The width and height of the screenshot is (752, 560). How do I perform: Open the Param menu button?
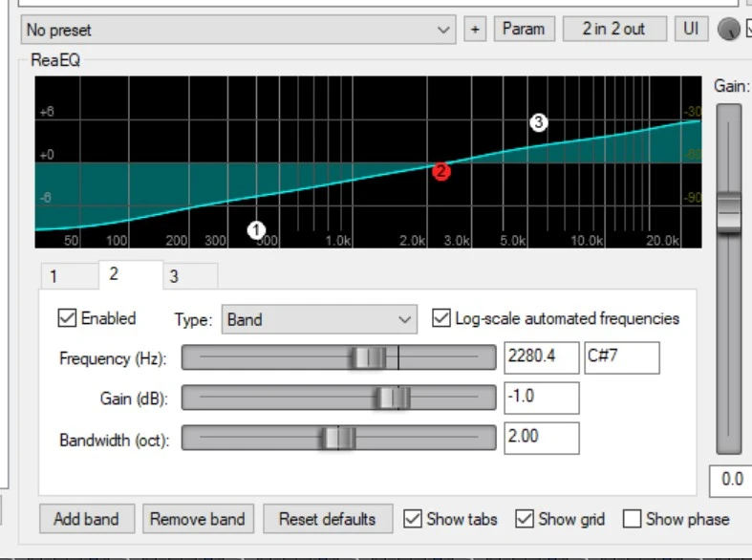tap(524, 30)
